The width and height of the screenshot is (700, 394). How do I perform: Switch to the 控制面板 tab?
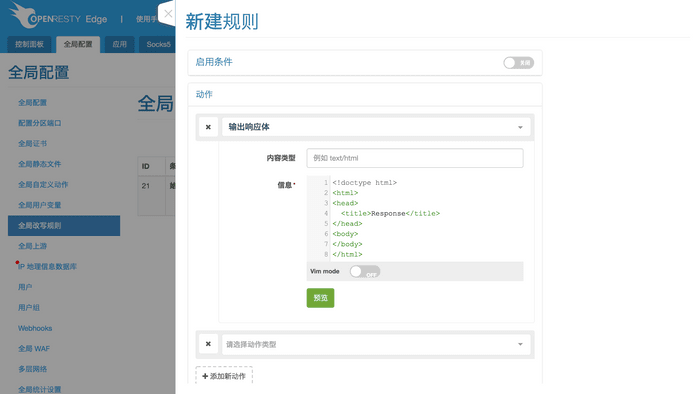(x=29, y=44)
